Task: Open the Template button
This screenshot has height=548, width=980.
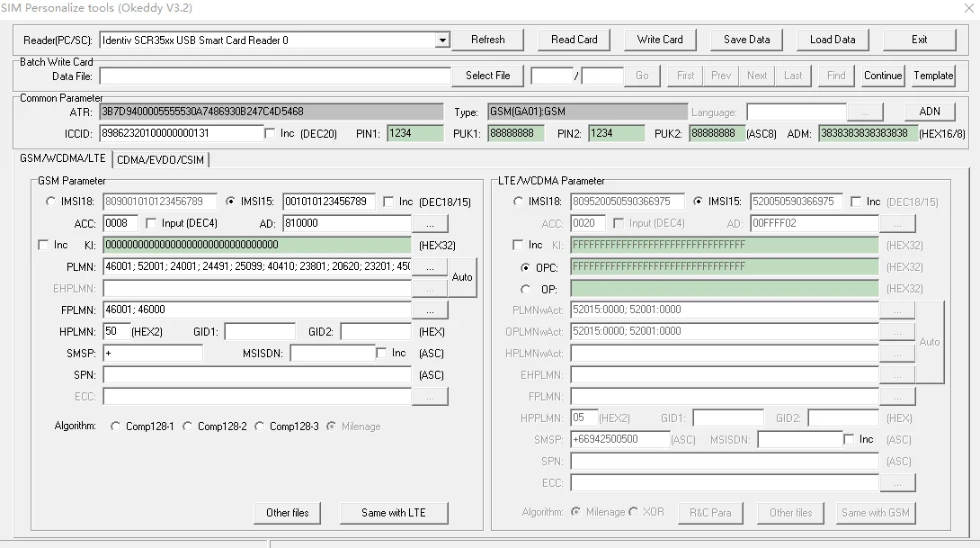Action: [x=933, y=76]
